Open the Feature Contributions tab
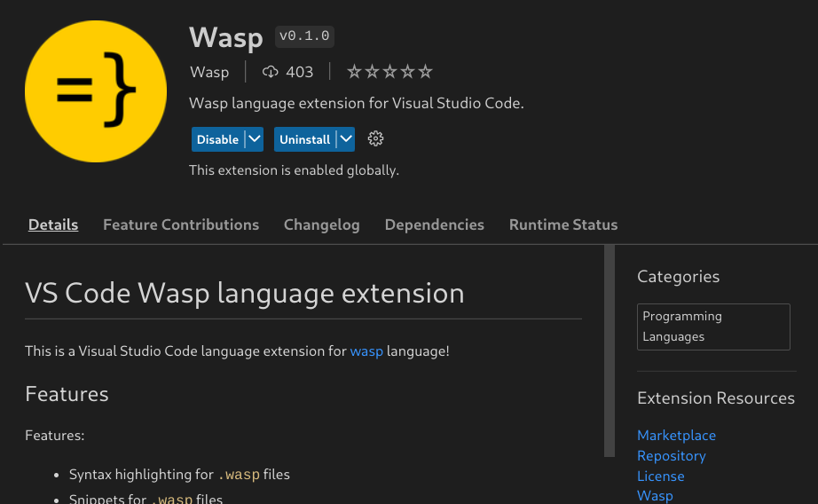 pos(181,224)
